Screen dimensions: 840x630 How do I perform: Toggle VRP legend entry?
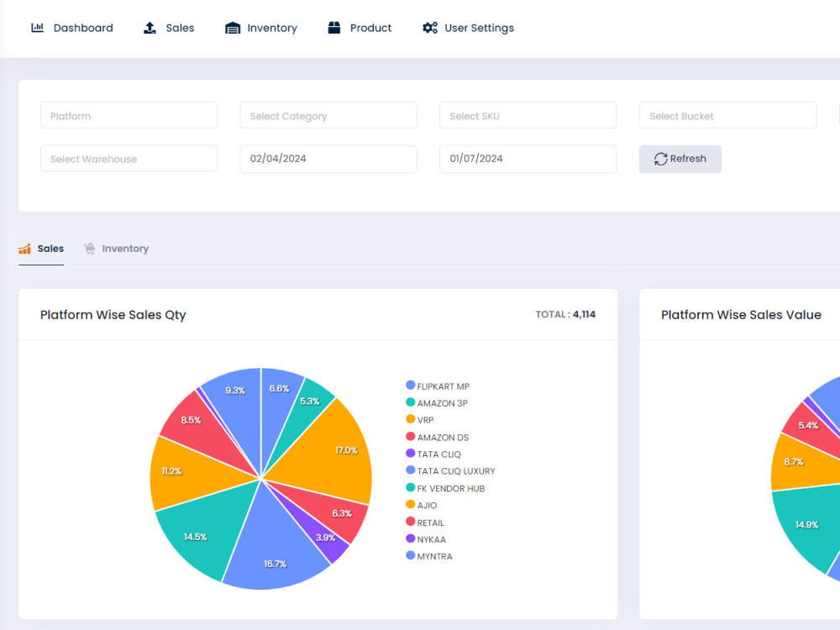click(420, 420)
